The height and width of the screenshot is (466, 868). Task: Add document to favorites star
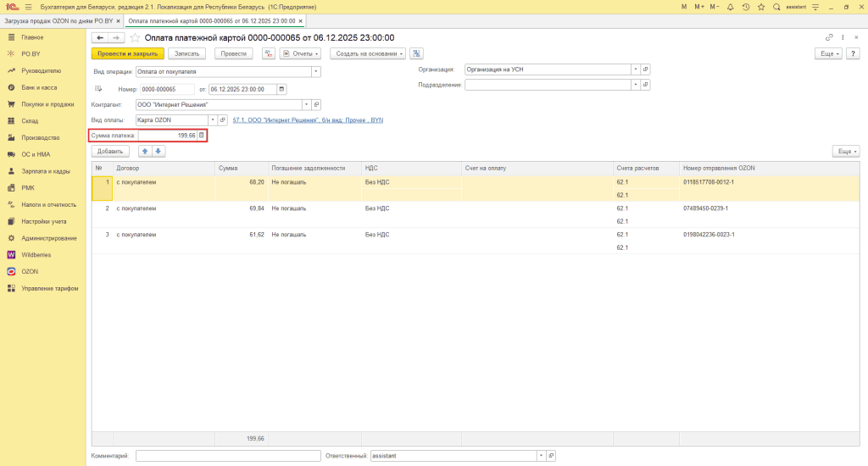point(135,37)
